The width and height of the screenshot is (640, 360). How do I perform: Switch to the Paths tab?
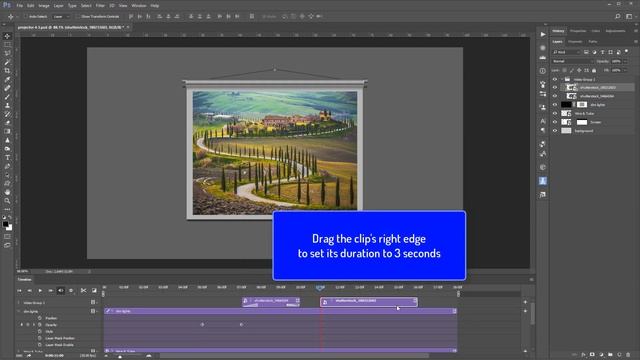tap(593, 41)
